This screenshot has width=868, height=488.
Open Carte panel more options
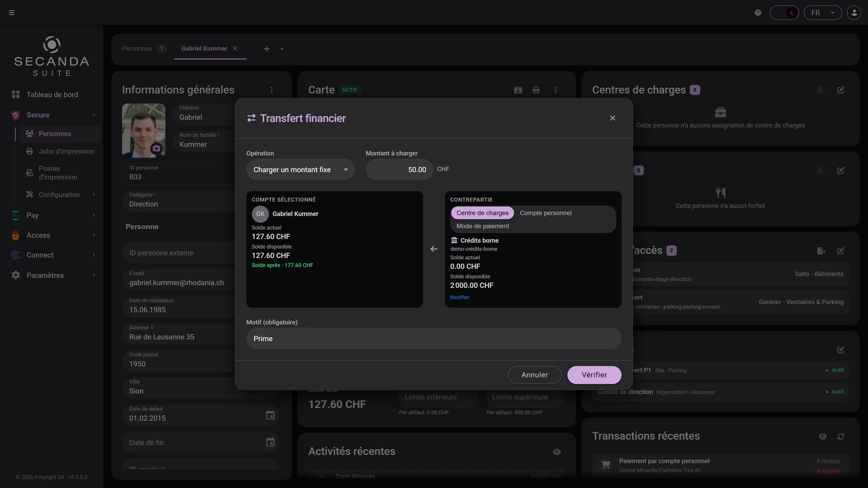(x=556, y=90)
